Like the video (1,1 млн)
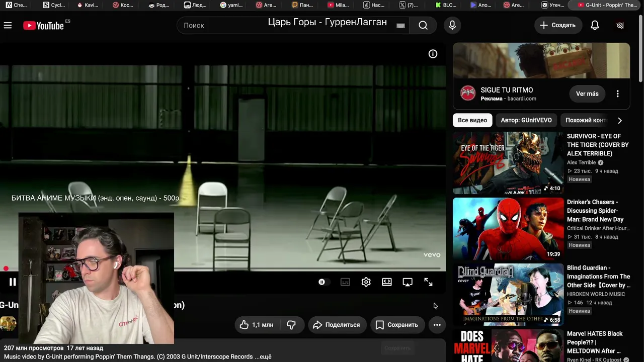 click(257, 325)
